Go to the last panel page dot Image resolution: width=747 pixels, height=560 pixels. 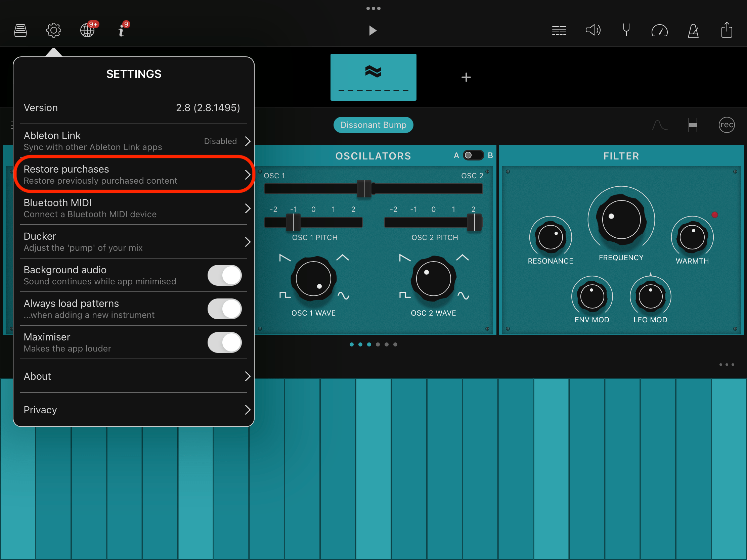[395, 344]
